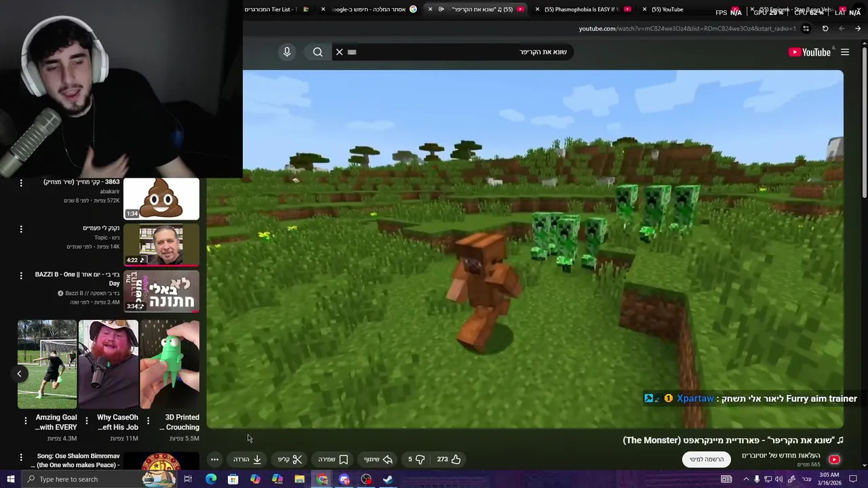868x488 pixels.
Task: Switch input language via עבר indicator
Action: coord(807,479)
